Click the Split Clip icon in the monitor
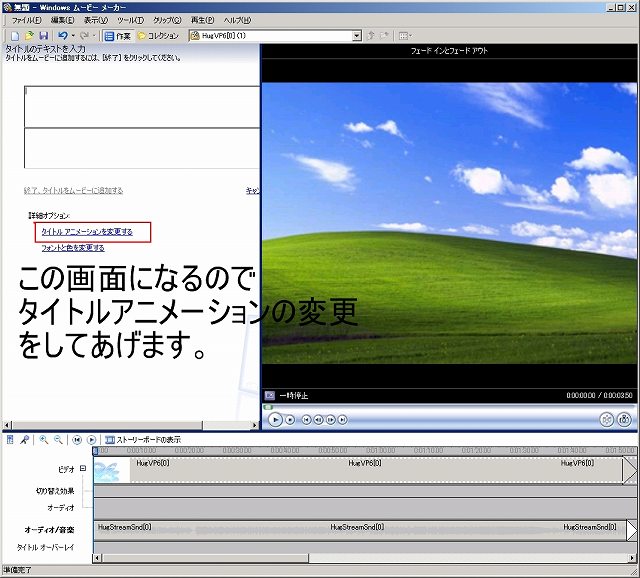This screenshot has width=640, height=578. point(607,419)
